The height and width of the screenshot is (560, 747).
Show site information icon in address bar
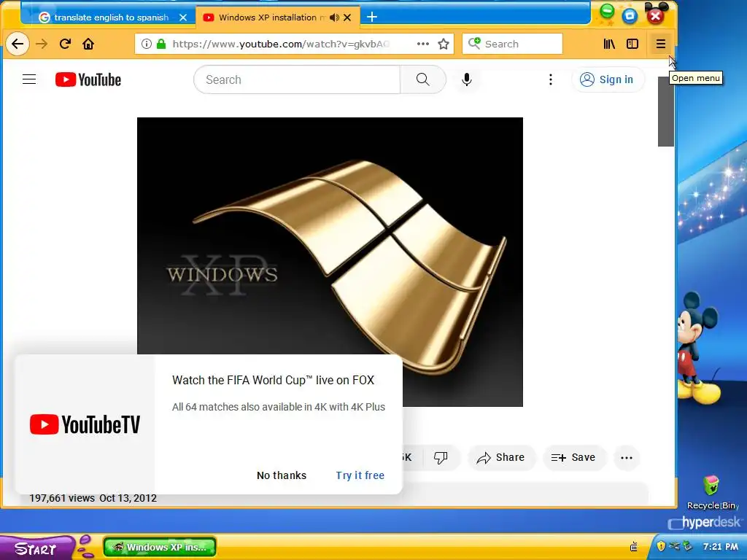click(x=146, y=44)
